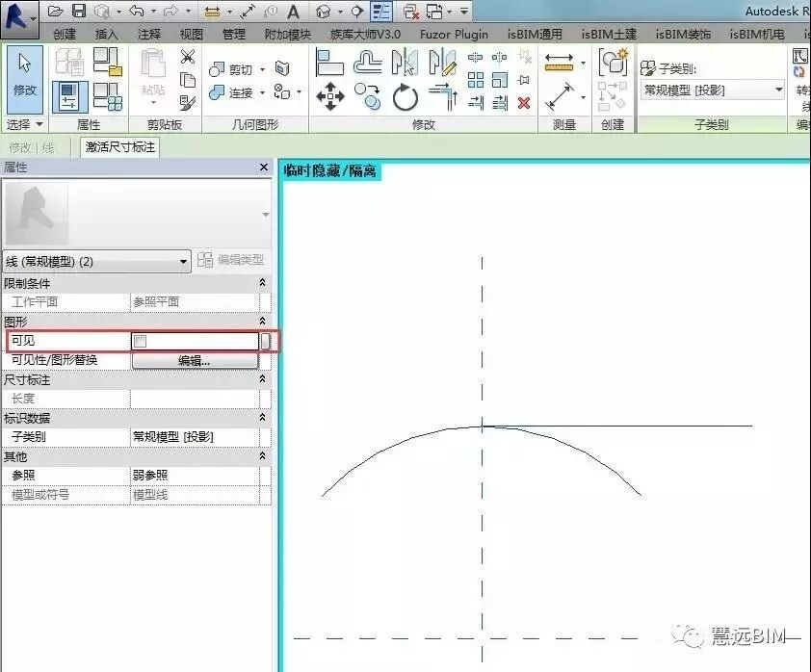The image size is (811, 672).
Task: Collapse the 限制条件 section
Action: 262,283
